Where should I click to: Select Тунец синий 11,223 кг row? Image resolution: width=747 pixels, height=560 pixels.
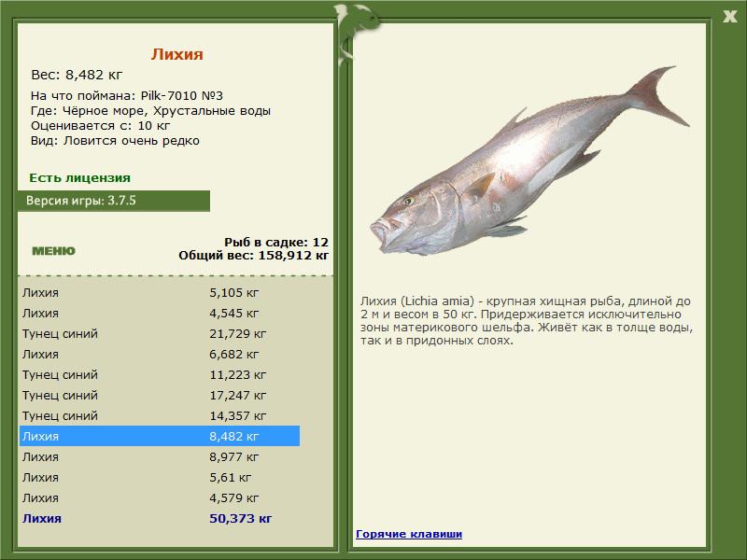(160, 375)
